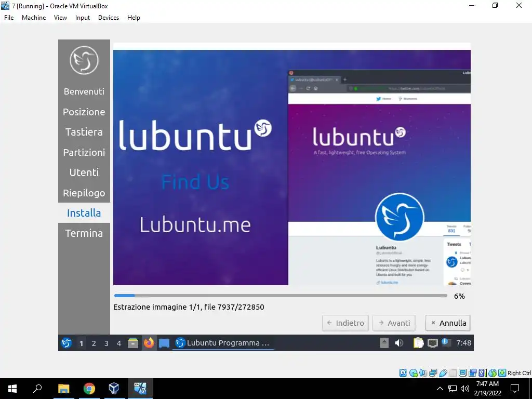Click the removable media eject icon in the Lubuntu panel

click(x=384, y=343)
